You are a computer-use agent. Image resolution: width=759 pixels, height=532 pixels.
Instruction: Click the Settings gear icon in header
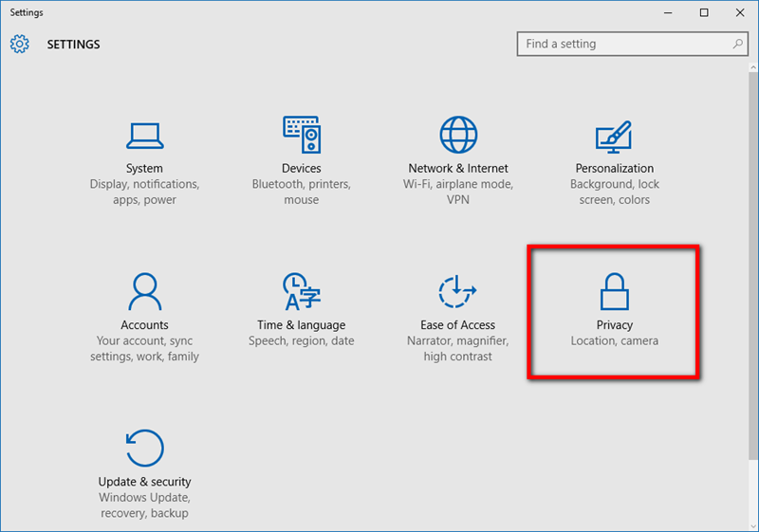click(x=19, y=44)
